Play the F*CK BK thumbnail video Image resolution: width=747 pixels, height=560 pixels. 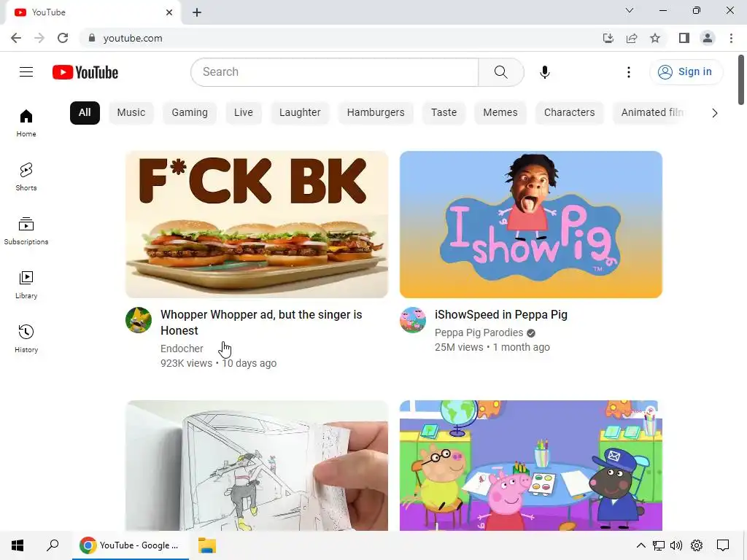(257, 225)
